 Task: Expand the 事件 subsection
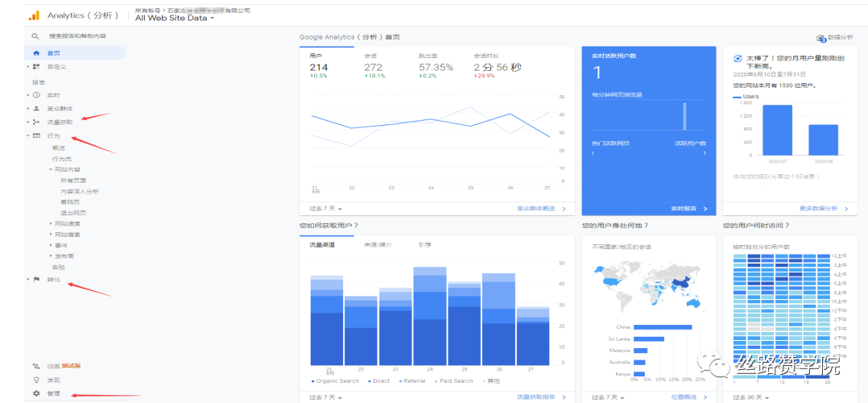click(x=51, y=245)
